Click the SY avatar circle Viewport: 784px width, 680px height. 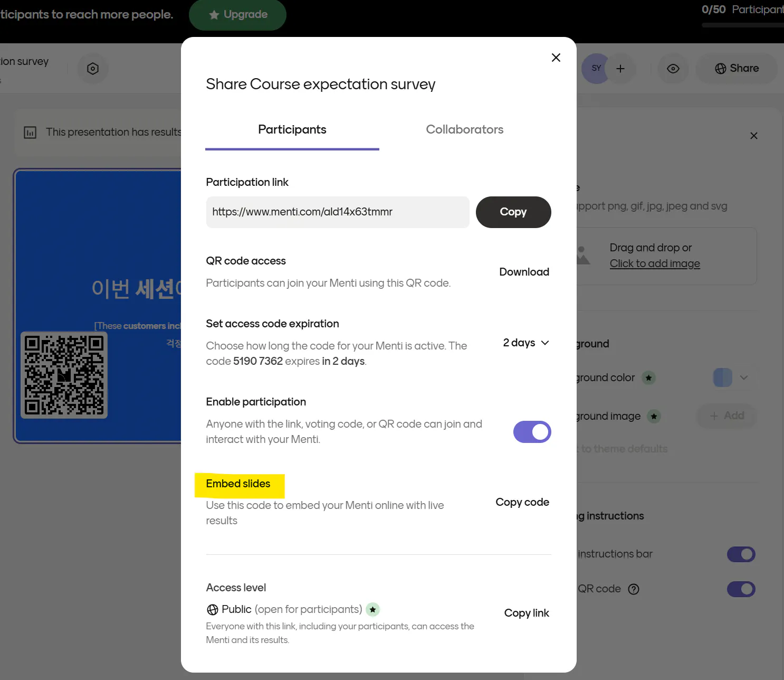(596, 69)
